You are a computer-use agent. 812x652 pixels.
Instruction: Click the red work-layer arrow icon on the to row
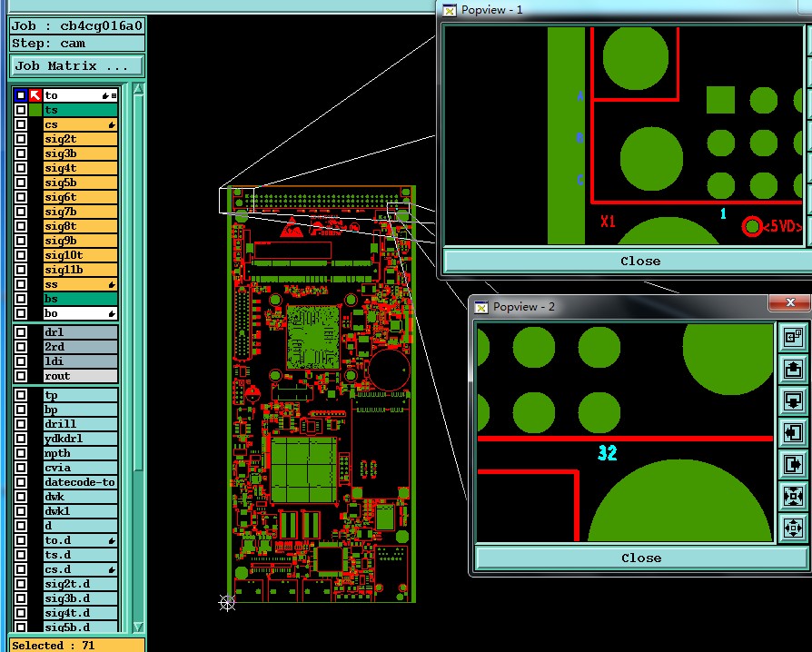tap(35, 95)
